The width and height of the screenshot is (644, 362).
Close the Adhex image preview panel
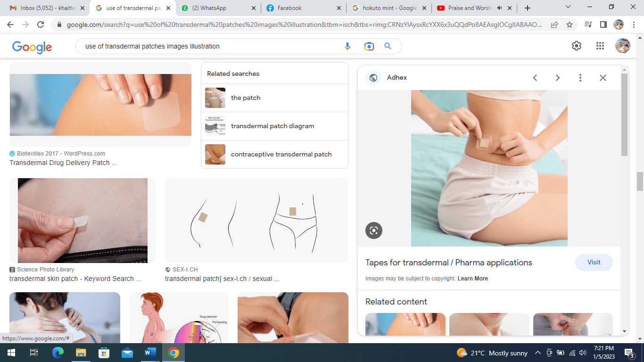click(603, 78)
